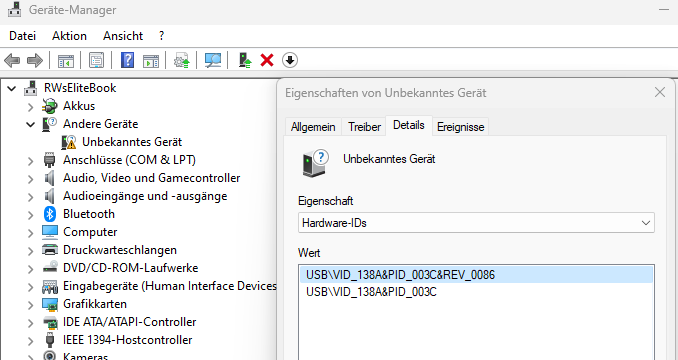678x360 pixels.
Task: Collapse the RWsEliteBook root node
Action: point(11,89)
